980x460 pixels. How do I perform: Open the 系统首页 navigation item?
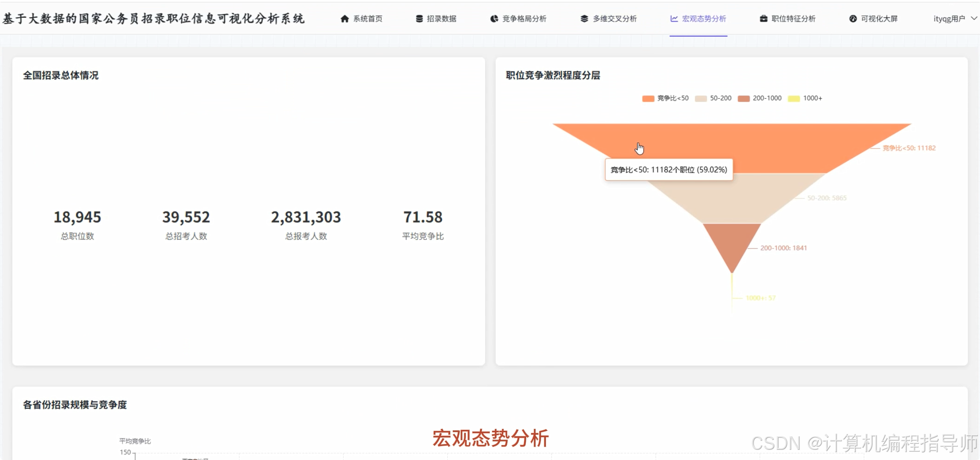click(x=367, y=19)
